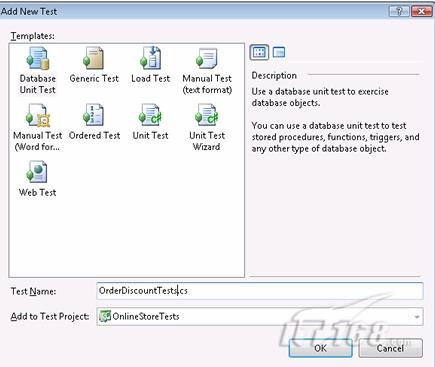The height and width of the screenshot is (367, 435).
Task: Switch templates to large icons view
Action: (x=259, y=52)
